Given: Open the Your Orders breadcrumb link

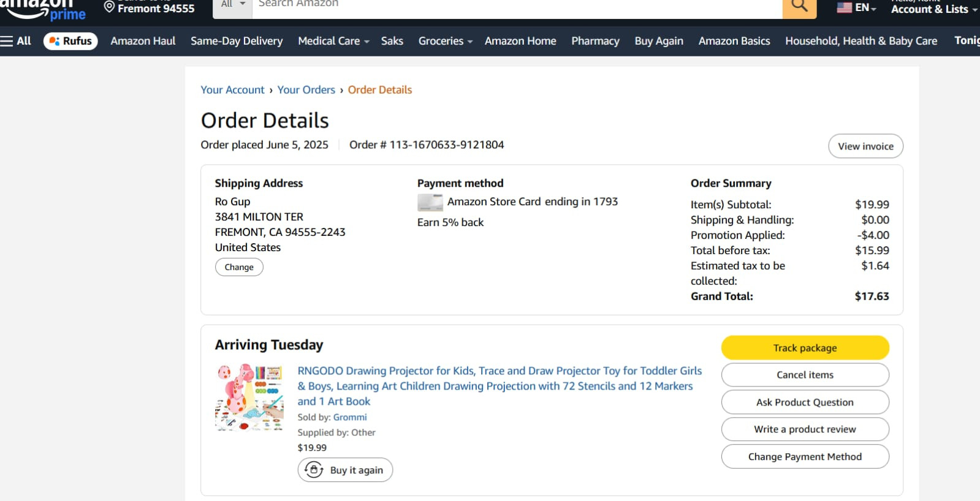Looking at the screenshot, I should (x=306, y=90).
